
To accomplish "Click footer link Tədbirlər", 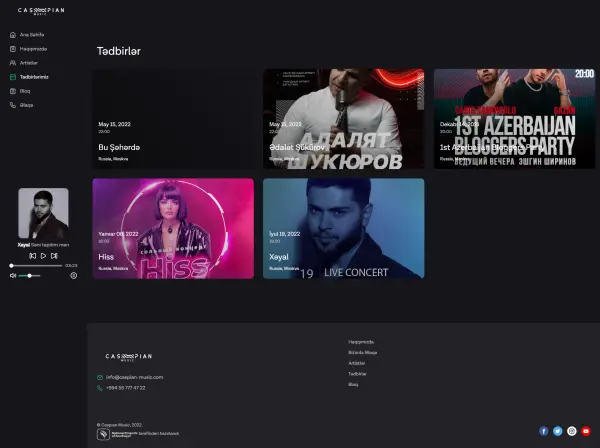I will [357, 374].
